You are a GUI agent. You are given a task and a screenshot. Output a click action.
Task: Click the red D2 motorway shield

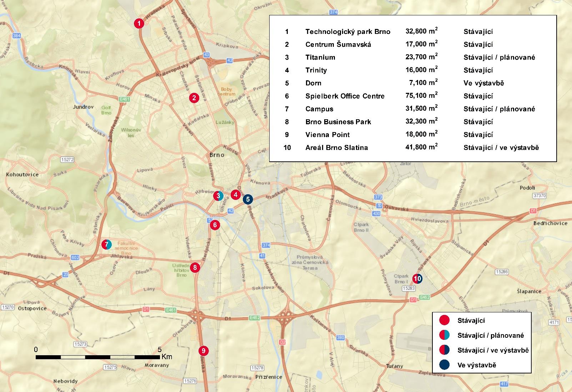(283, 342)
